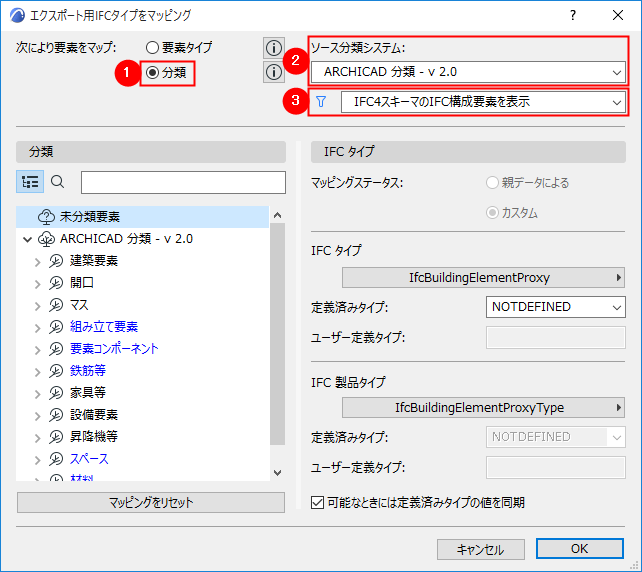Select the 昇降機等 classification label
Screen dimensions: 642x572
tap(94, 437)
